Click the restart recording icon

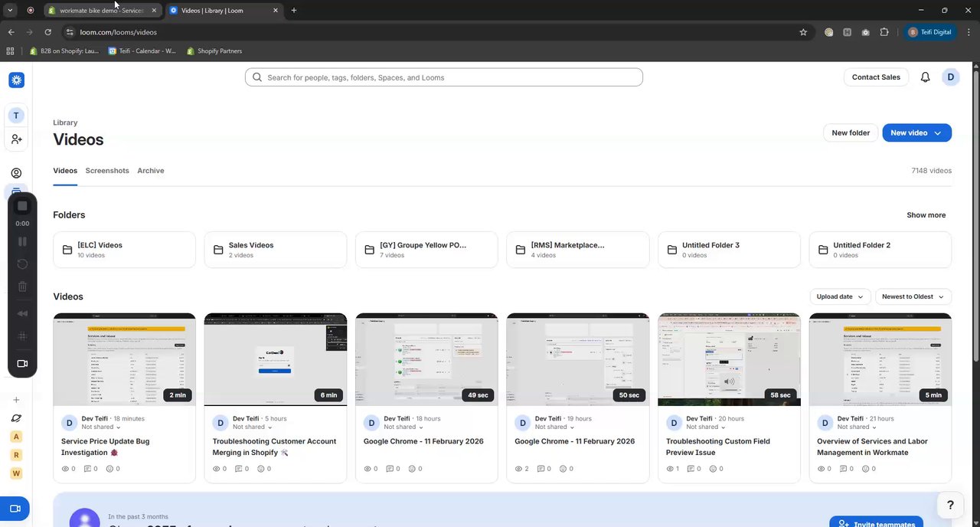pyautogui.click(x=22, y=264)
